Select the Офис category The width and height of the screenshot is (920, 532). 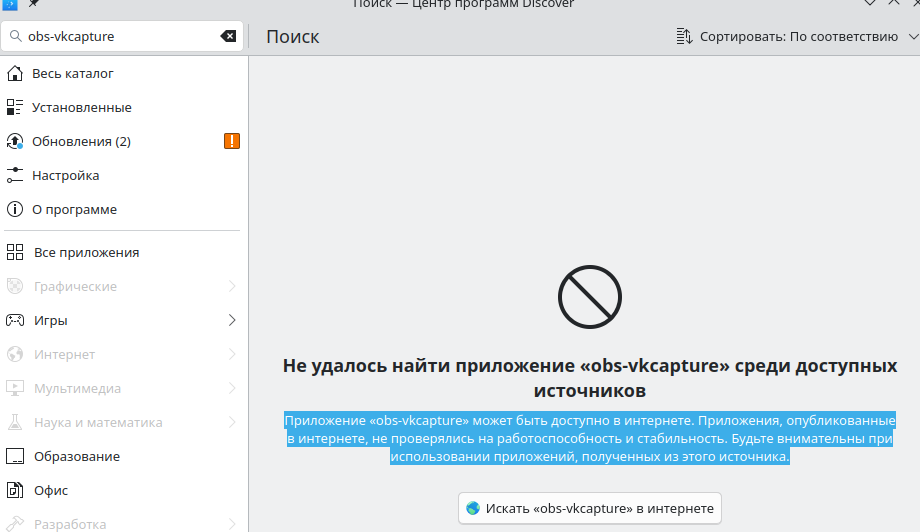124,490
